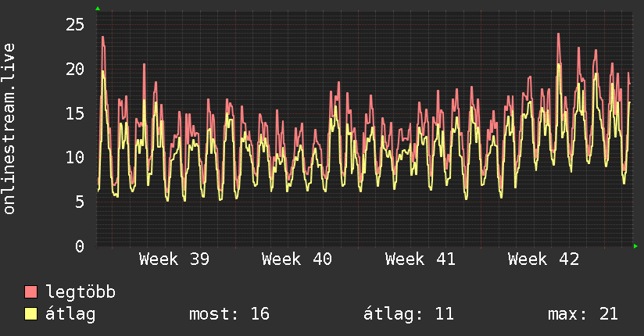Select the átlag legend label beside yellow swatch
Image resolution: width=644 pixels, height=336 pixels.
click(x=70, y=314)
